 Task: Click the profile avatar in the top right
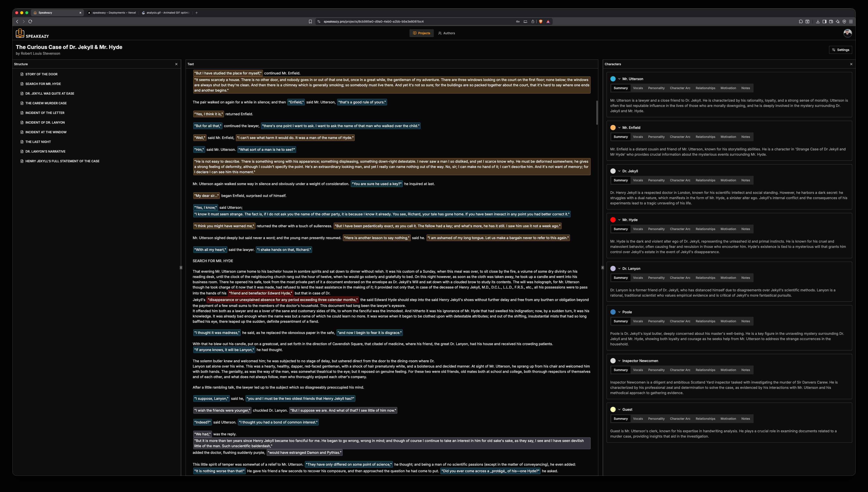[x=848, y=33]
